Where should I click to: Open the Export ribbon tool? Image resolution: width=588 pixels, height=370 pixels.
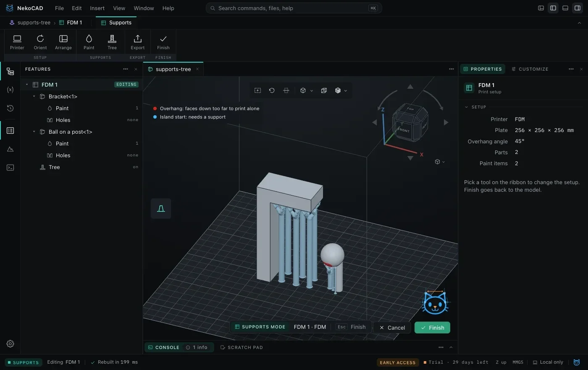pyautogui.click(x=138, y=42)
